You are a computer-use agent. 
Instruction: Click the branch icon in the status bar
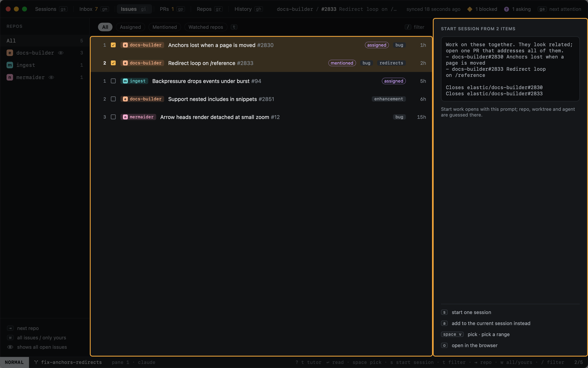pyautogui.click(x=36, y=362)
